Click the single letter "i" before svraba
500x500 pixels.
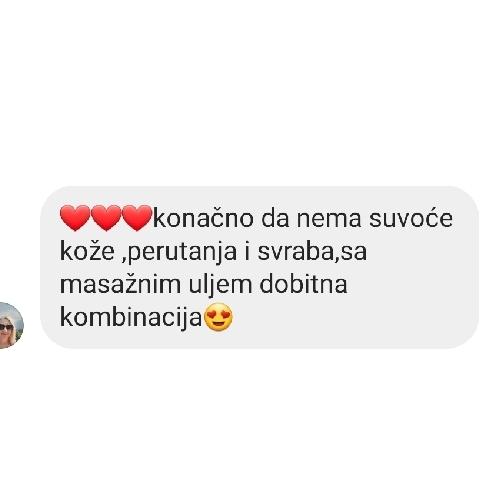pos(247,252)
